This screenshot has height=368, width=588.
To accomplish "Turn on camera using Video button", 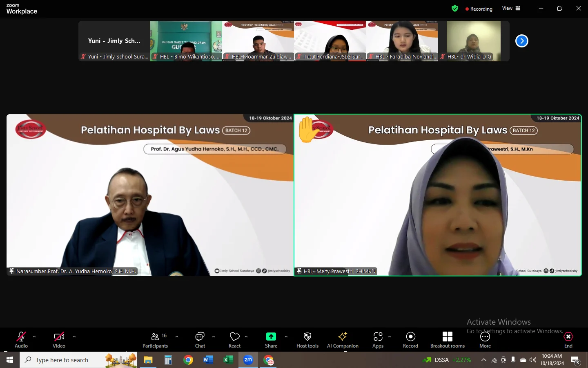I will [59, 339].
